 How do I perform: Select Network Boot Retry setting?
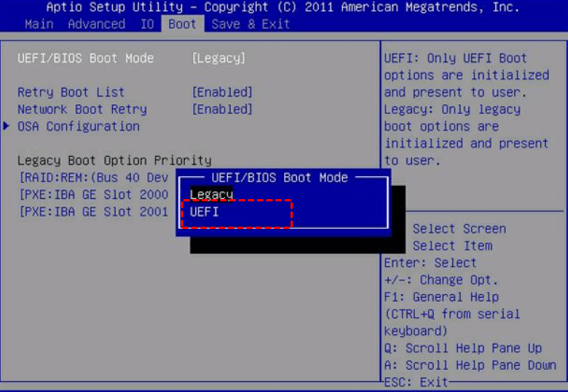[x=82, y=109]
